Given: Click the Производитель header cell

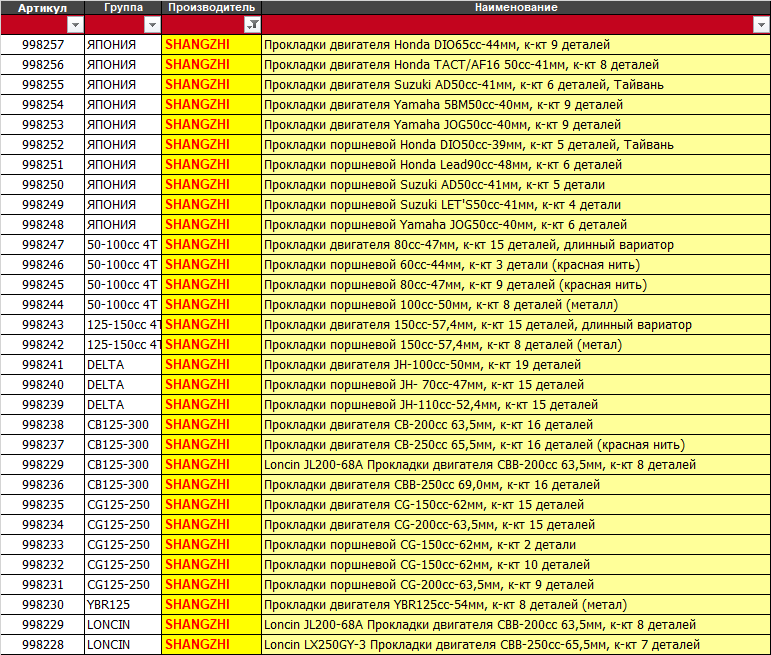Looking at the screenshot, I should coord(211,8).
